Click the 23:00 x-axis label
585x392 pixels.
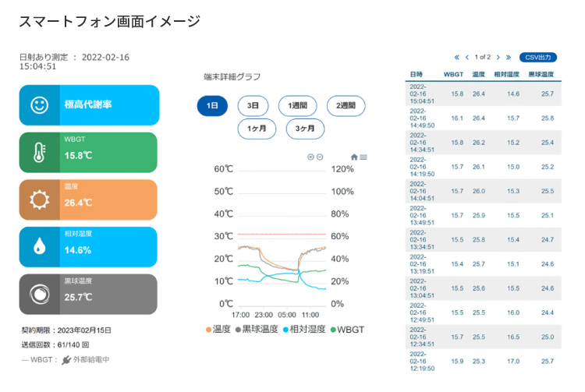[x=264, y=315]
